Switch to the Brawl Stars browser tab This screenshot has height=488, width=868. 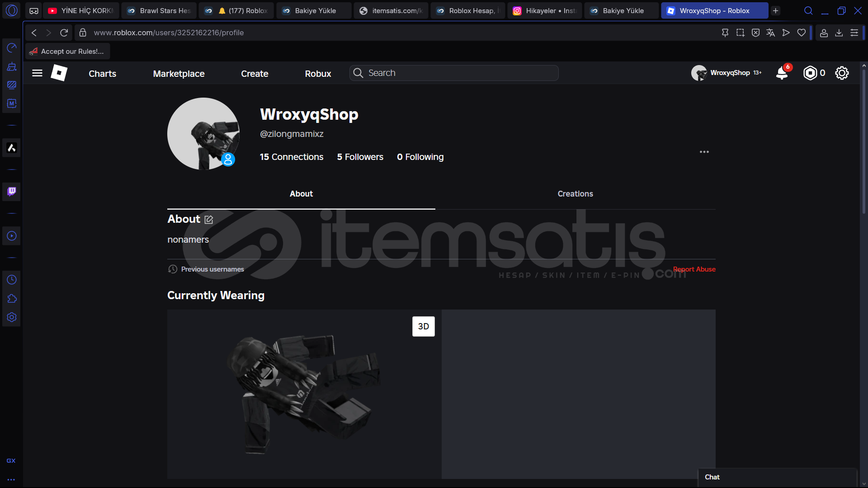[x=159, y=10]
